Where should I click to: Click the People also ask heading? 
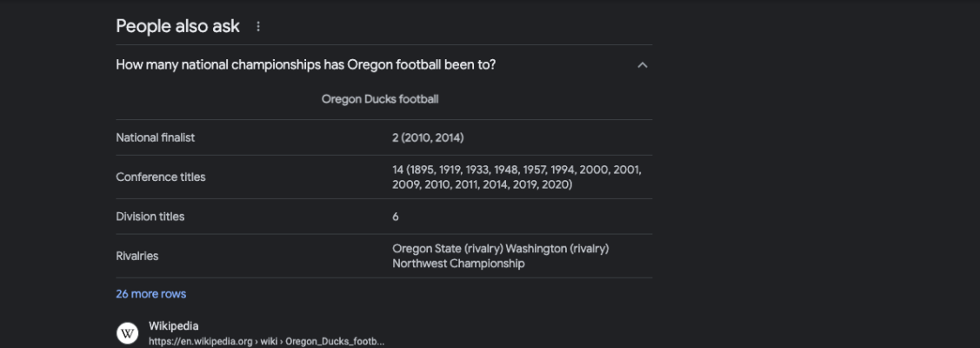[178, 26]
